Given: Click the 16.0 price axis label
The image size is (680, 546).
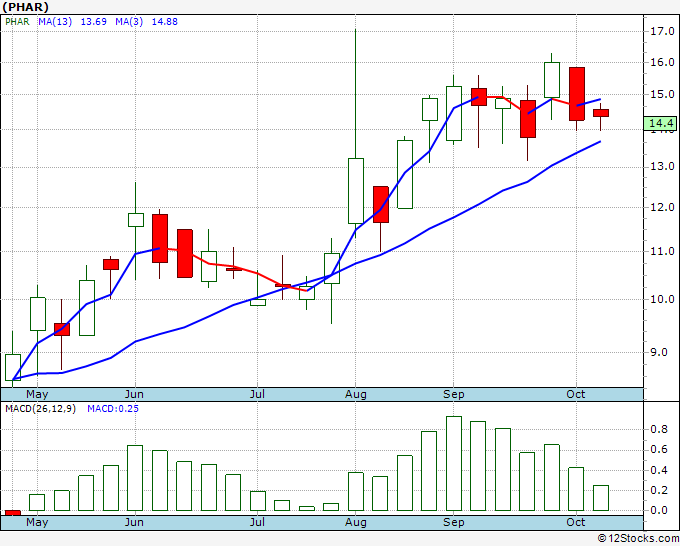Looking at the screenshot, I should pyautogui.click(x=662, y=62).
